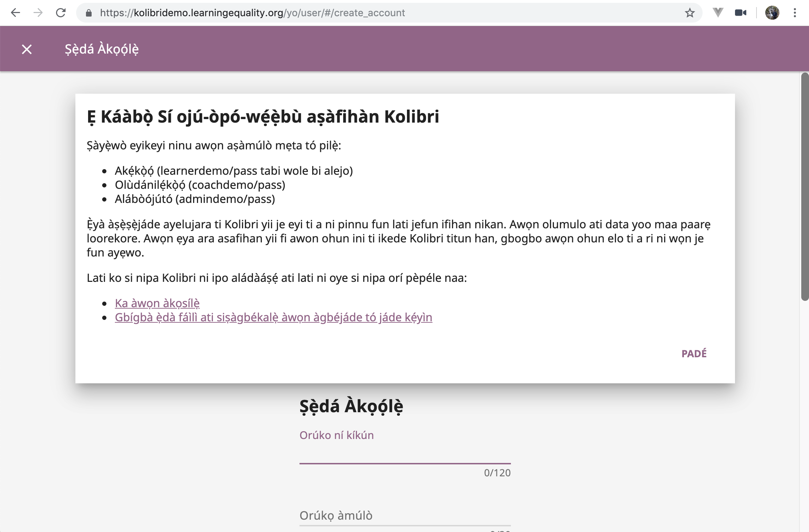This screenshot has width=809, height=532.
Task: Click the Akẹ́kọ̀ọ́ learnerdemo list item
Action: pyautogui.click(x=234, y=171)
